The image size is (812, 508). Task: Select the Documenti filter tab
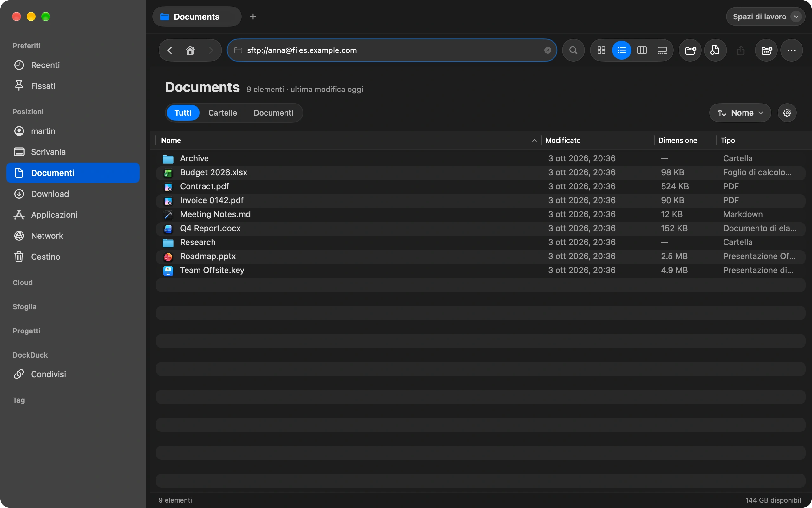point(273,113)
